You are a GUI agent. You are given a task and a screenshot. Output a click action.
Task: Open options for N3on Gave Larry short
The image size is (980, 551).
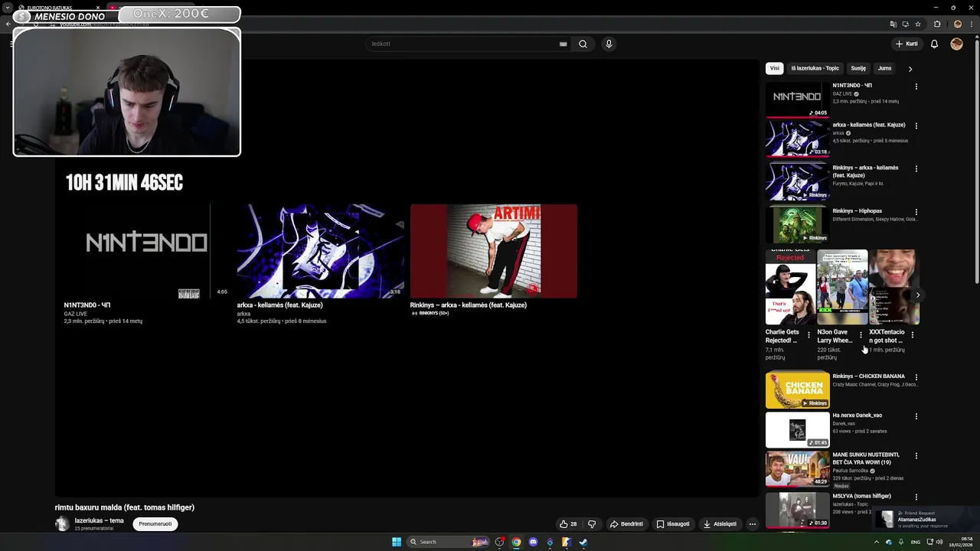pyautogui.click(x=861, y=334)
